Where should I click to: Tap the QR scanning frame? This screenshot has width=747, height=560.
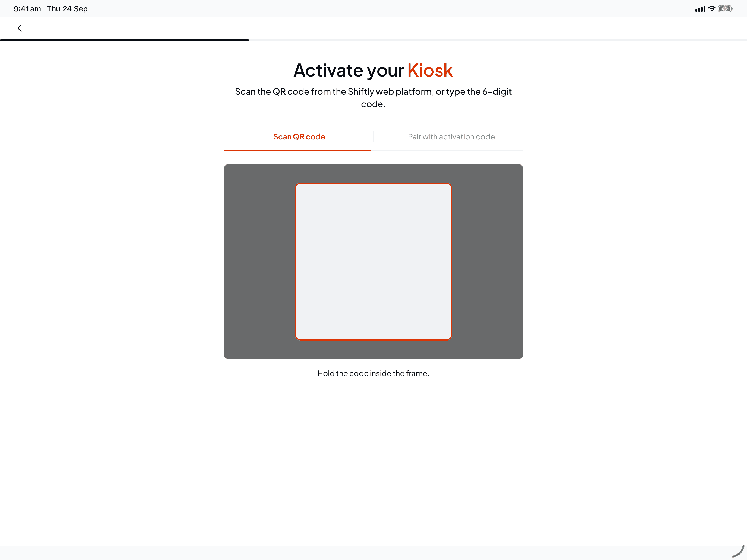click(x=373, y=262)
